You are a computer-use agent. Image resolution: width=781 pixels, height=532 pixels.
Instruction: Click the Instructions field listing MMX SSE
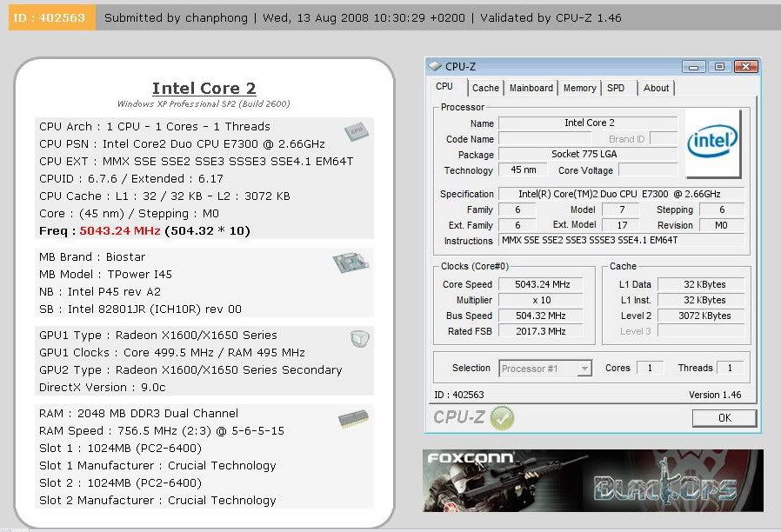click(x=621, y=241)
